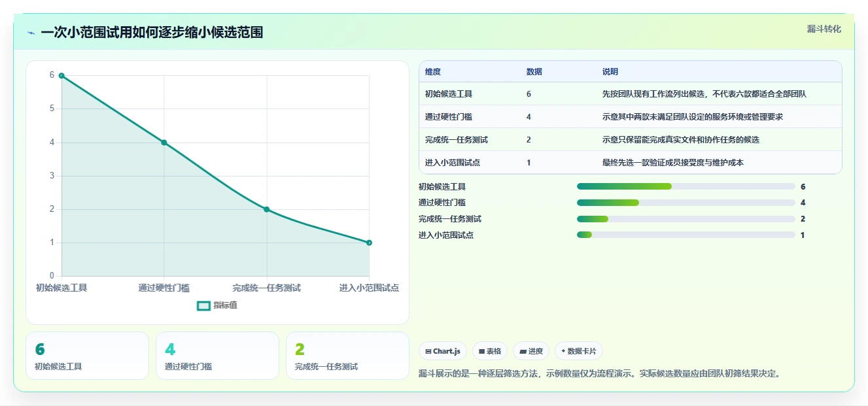This screenshot has width=868, height=406.
Task: Click the description starting 示意只保留
Action: [x=680, y=140]
